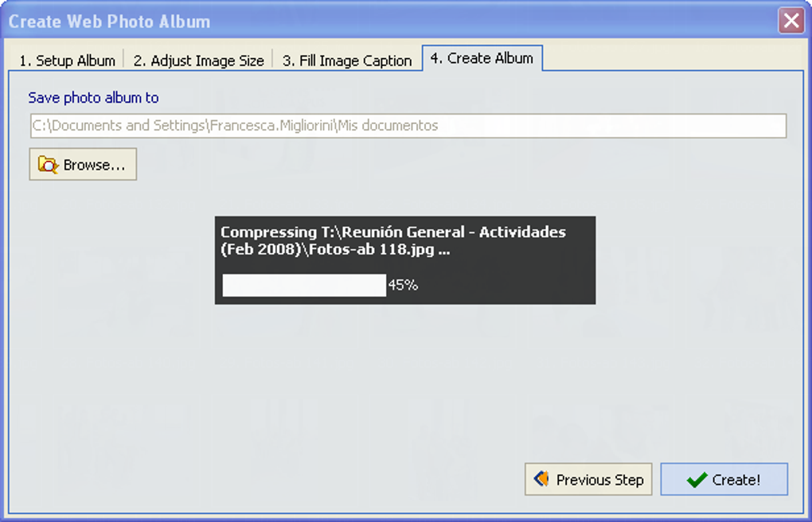The width and height of the screenshot is (812, 522).
Task: Click the back arrow icon on Previous Step
Action: pyautogui.click(x=541, y=478)
